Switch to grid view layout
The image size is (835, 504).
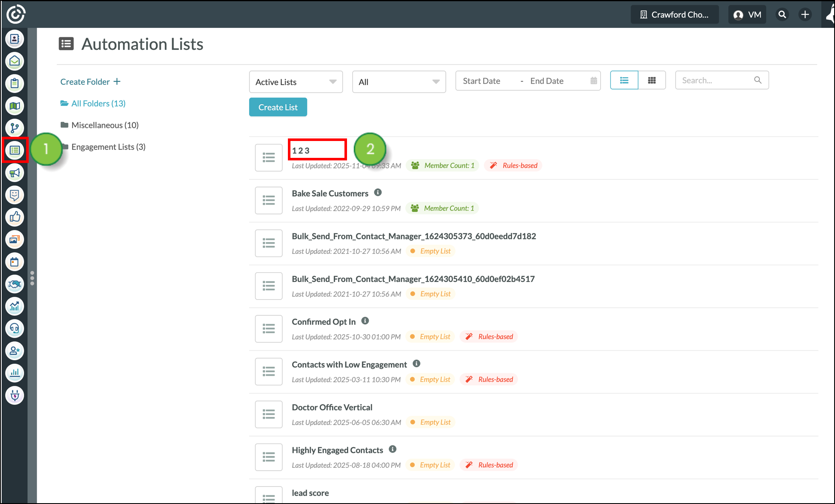pyautogui.click(x=652, y=80)
